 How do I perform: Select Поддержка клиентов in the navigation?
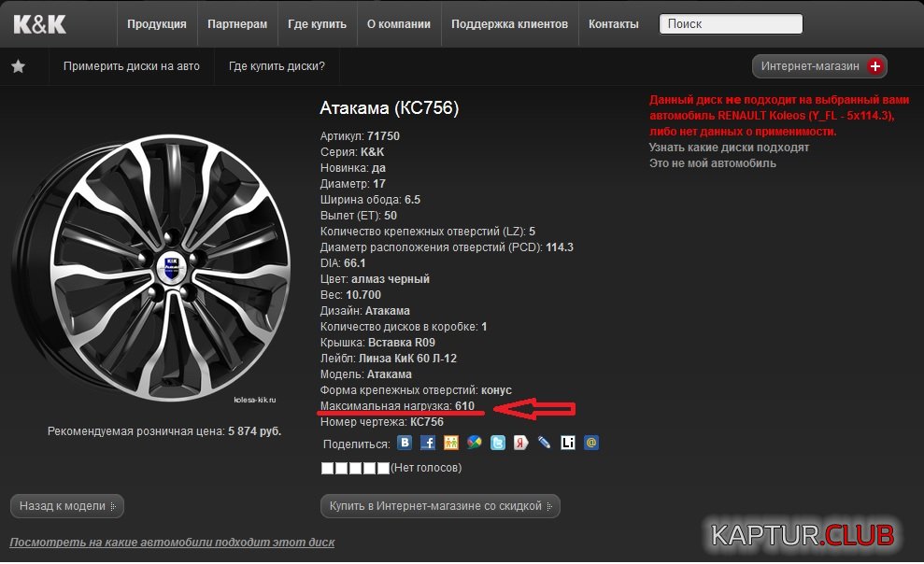pos(510,24)
